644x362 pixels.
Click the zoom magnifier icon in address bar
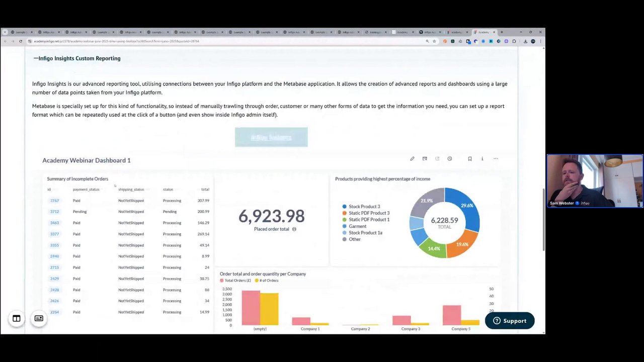pyautogui.click(x=428, y=41)
